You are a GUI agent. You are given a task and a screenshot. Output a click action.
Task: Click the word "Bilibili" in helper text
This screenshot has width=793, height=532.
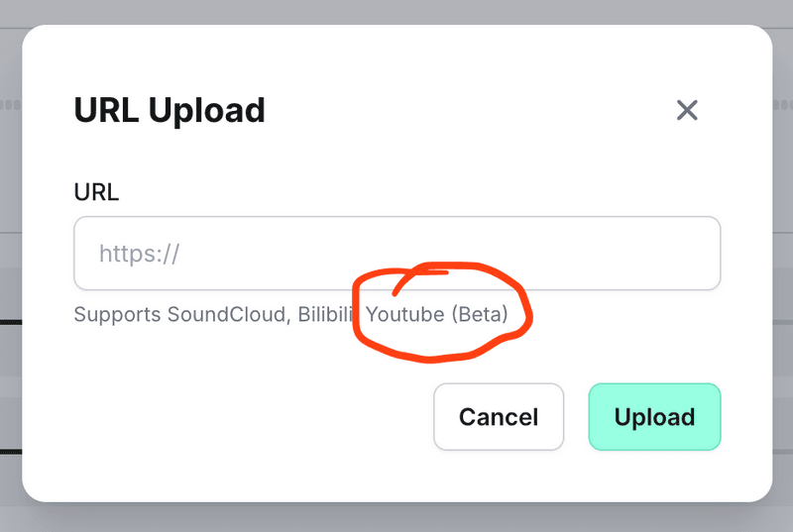[x=325, y=314]
